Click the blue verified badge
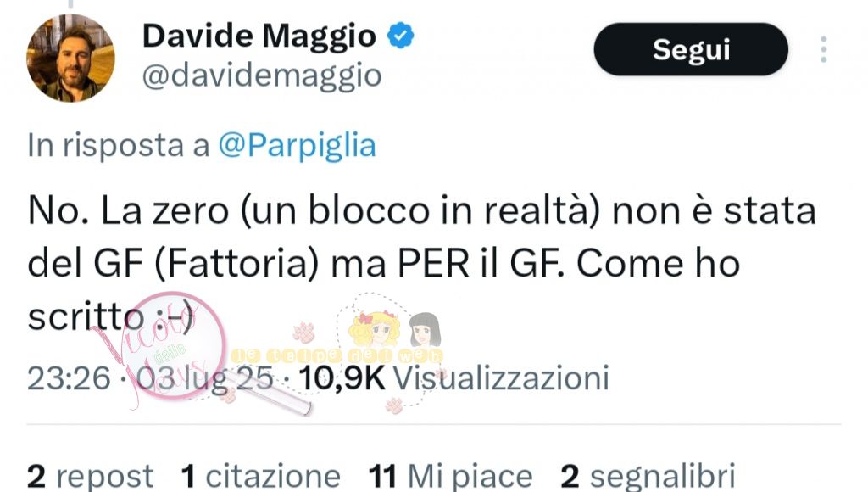 click(400, 36)
